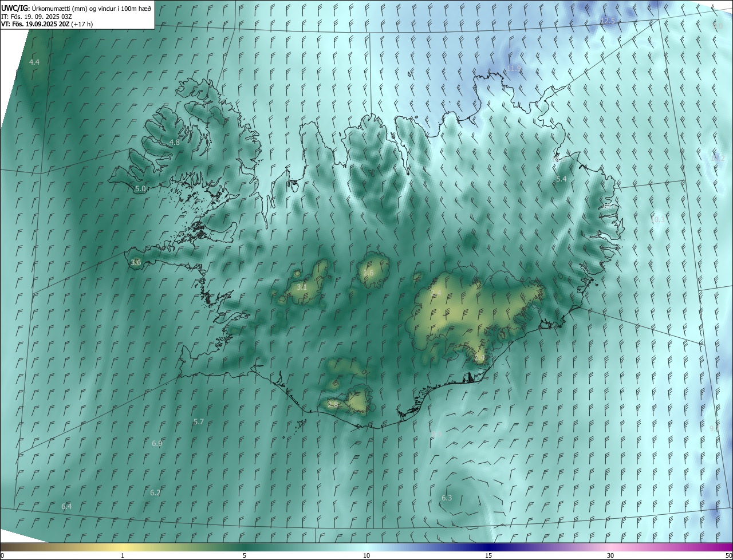Click the 6.3 value in the wind swirl
This screenshot has width=733, height=560.
point(447,498)
